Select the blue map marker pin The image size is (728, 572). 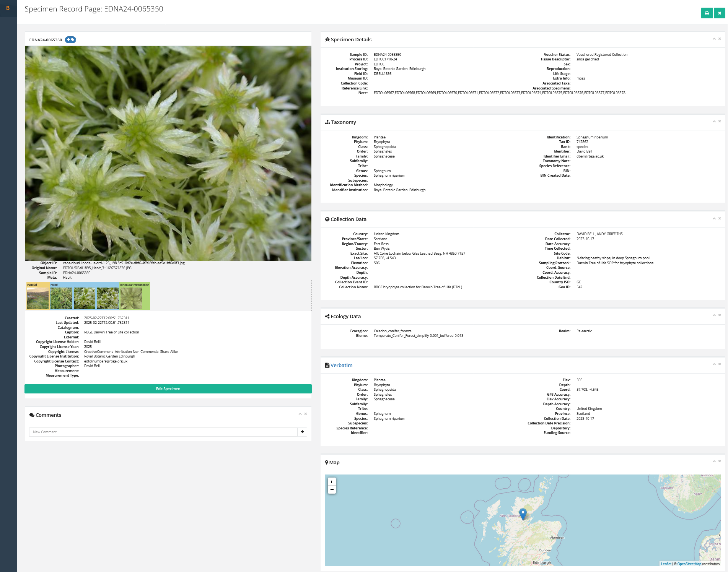coord(523,514)
